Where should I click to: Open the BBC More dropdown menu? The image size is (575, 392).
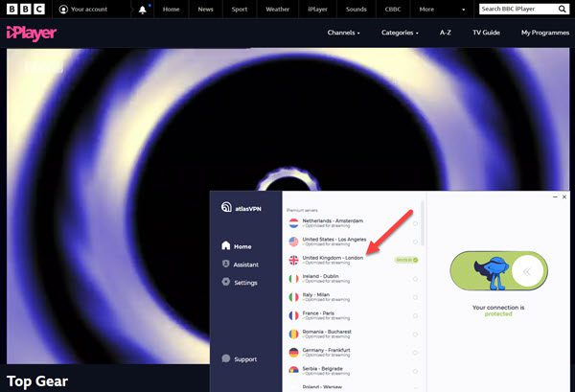pyautogui.click(x=442, y=10)
